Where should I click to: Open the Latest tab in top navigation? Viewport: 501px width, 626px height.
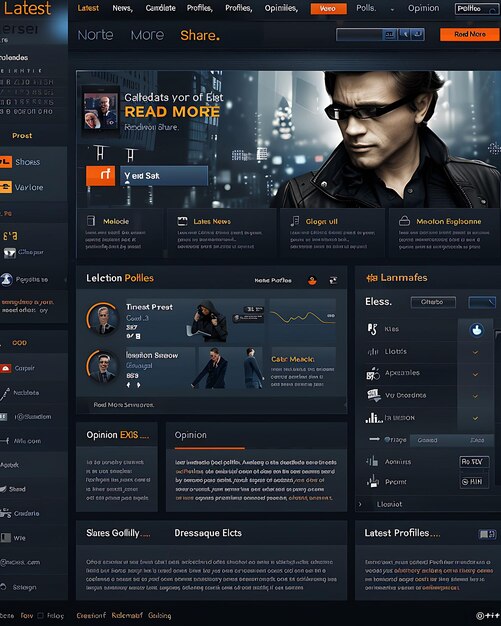[x=88, y=8]
